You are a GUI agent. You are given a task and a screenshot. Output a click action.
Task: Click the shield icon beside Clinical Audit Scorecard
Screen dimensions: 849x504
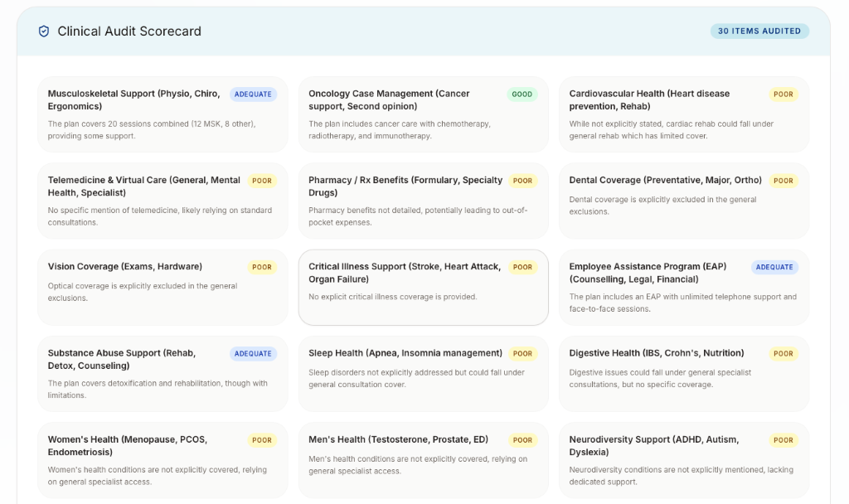[x=44, y=31]
